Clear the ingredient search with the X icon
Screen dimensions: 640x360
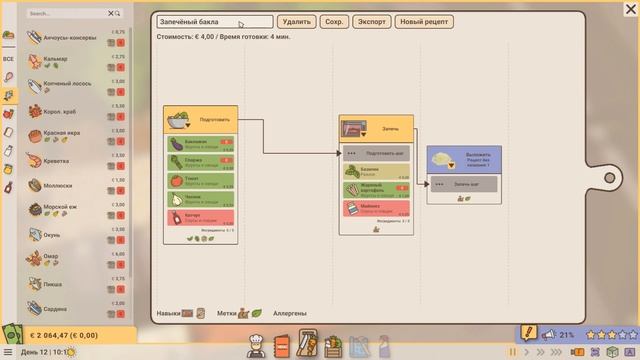click(111, 13)
